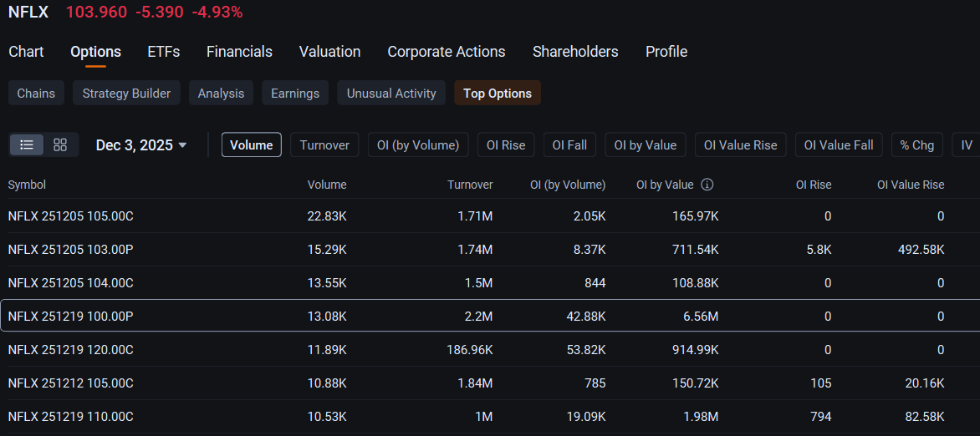The width and height of the screenshot is (980, 436).
Task: Open the Chart tab
Action: pyautogui.click(x=26, y=52)
